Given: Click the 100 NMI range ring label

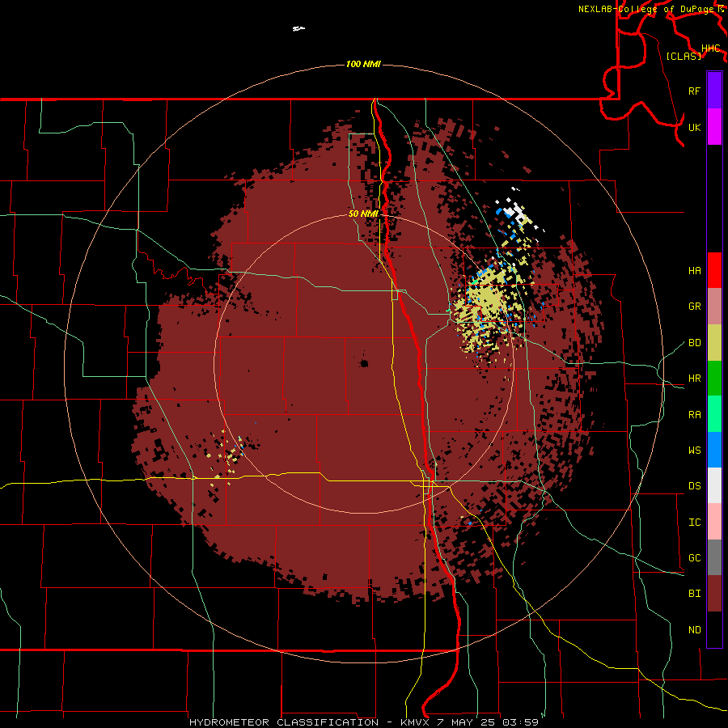Looking at the screenshot, I should click(363, 64).
